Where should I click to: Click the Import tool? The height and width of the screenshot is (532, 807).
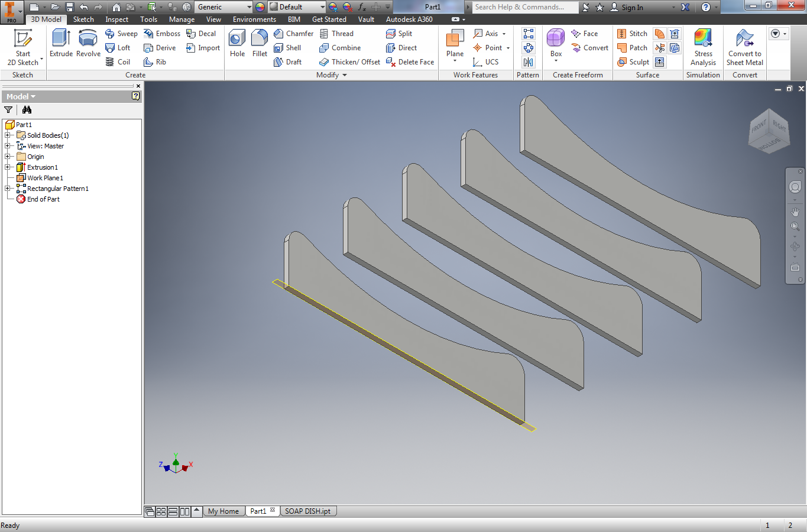(203, 48)
